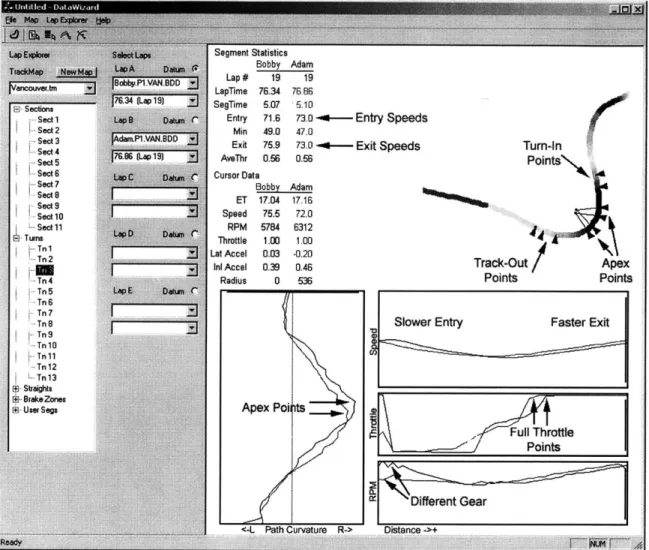Open the lower empty Lap E dropdown
Viewport: 649px width, 550px height.
tap(192, 328)
